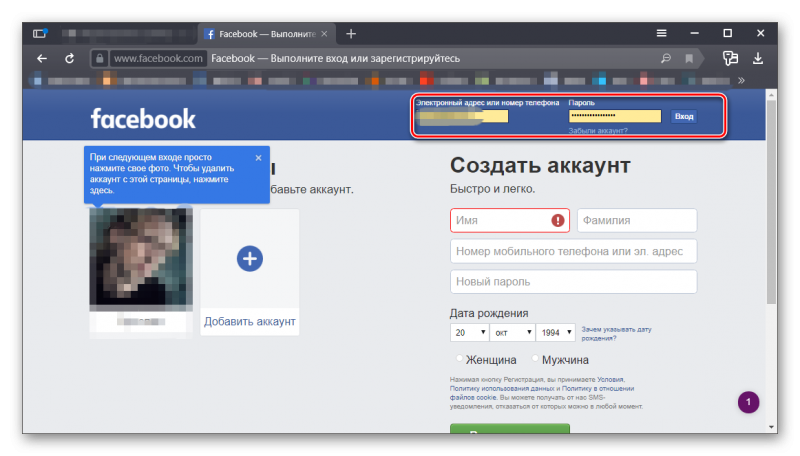The height and width of the screenshot is (456, 800).
Task: Open the Зачем указывать дату рождения? link
Action: [616, 334]
